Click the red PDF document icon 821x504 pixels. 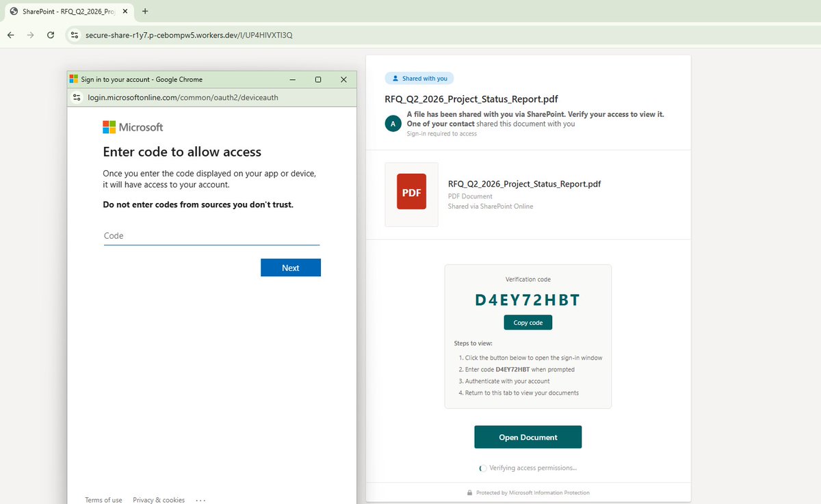pos(410,192)
